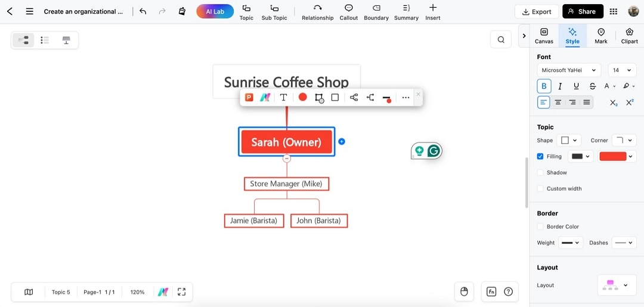Uncheck the Filling checkbox
The width and height of the screenshot is (644, 307).
pos(540,156)
